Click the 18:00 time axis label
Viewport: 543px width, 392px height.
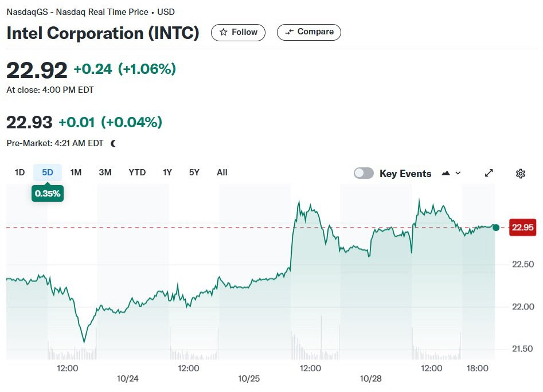click(478, 369)
